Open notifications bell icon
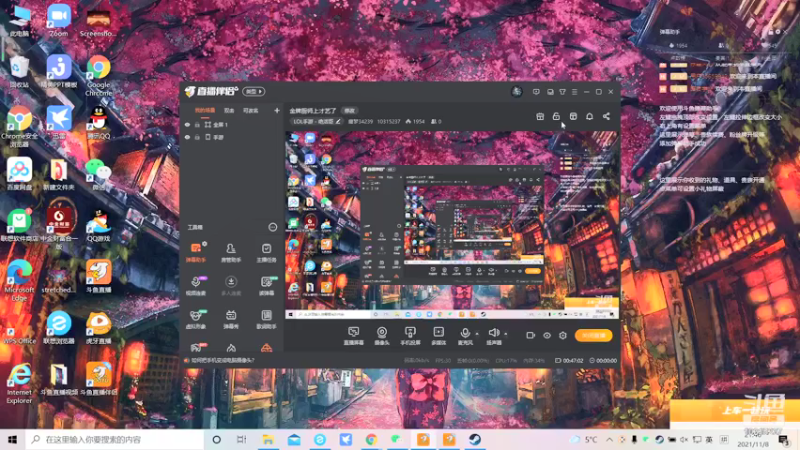This screenshot has height=450, width=800. (x=589, y=116)
